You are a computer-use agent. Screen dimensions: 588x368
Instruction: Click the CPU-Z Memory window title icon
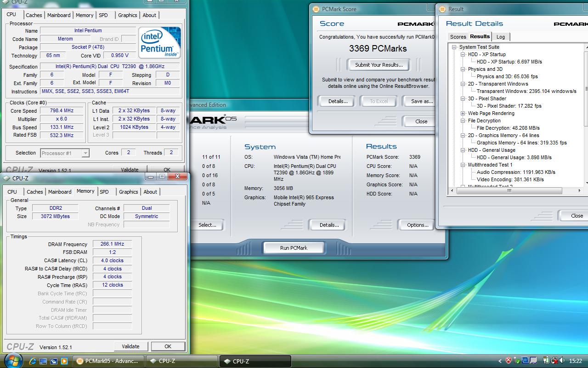point(7,178)
